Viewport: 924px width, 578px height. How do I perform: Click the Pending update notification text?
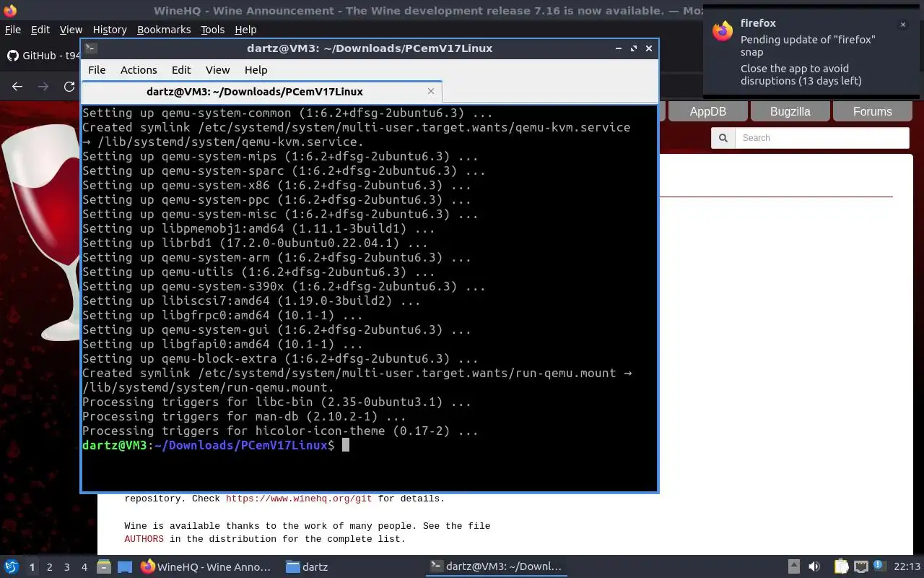click(x=808, y=46)
